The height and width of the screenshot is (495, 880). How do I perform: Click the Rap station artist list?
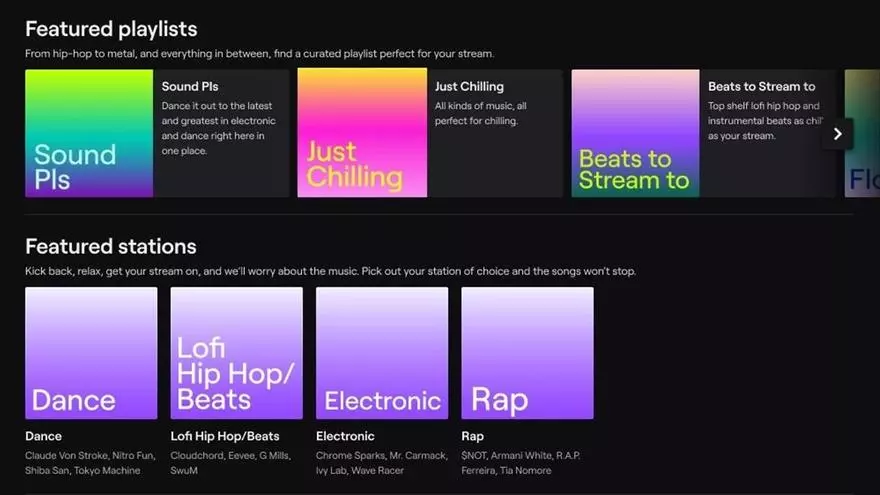pyautogui.click(x=520, y=463)
